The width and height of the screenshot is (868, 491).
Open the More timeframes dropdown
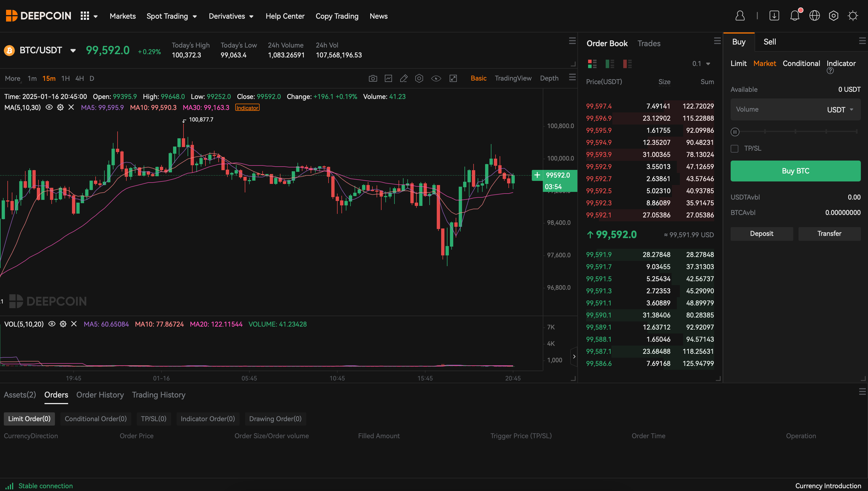tap(13, 79)
